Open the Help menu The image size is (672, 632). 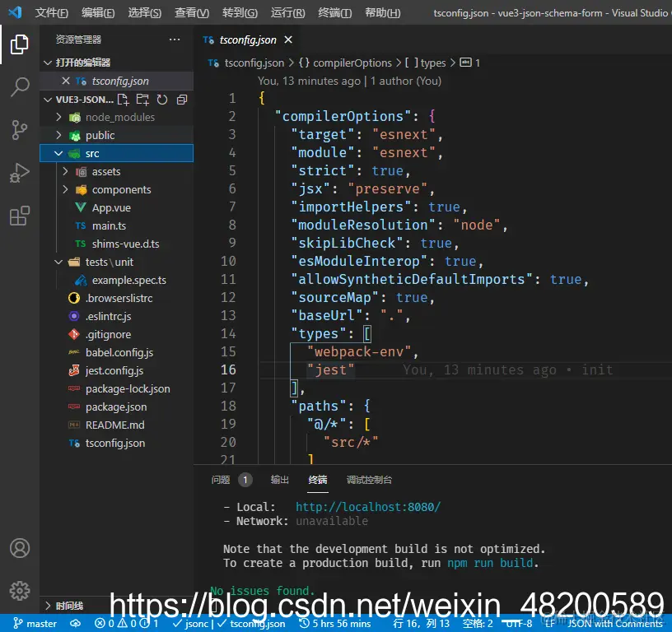(x=383, y=13)
